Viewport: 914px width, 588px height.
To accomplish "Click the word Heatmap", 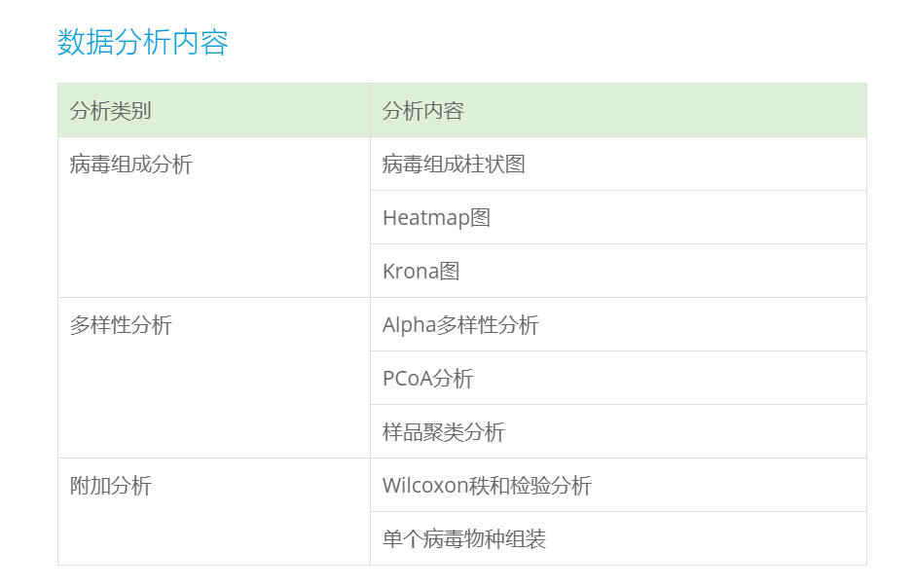I will point(426,218).
